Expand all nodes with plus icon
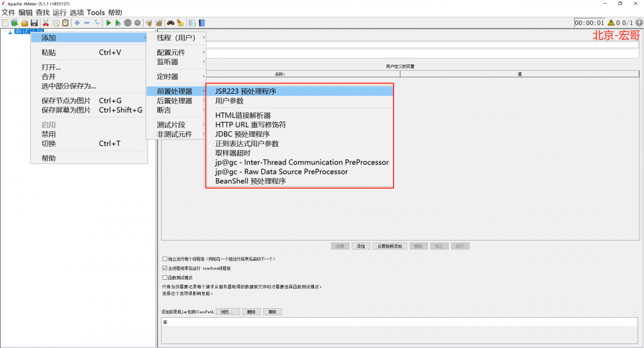 pyautogui.click(x=77, y=23)
